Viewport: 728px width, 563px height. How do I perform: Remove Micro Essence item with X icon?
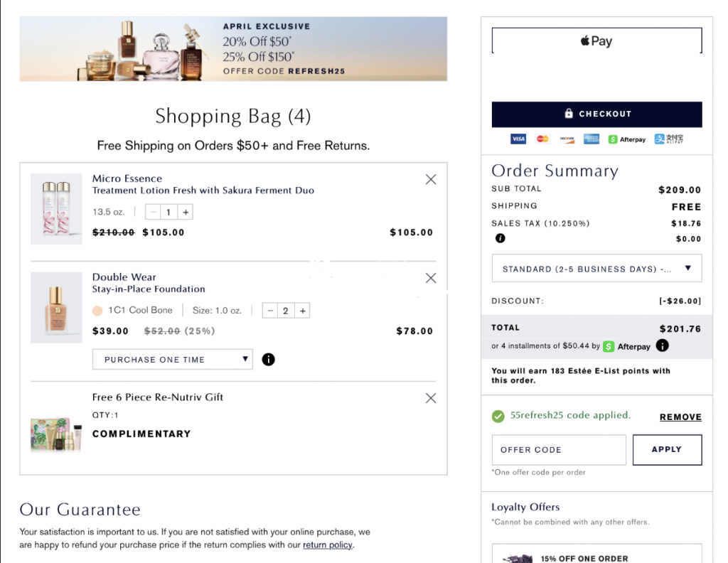tap(431, 180)
